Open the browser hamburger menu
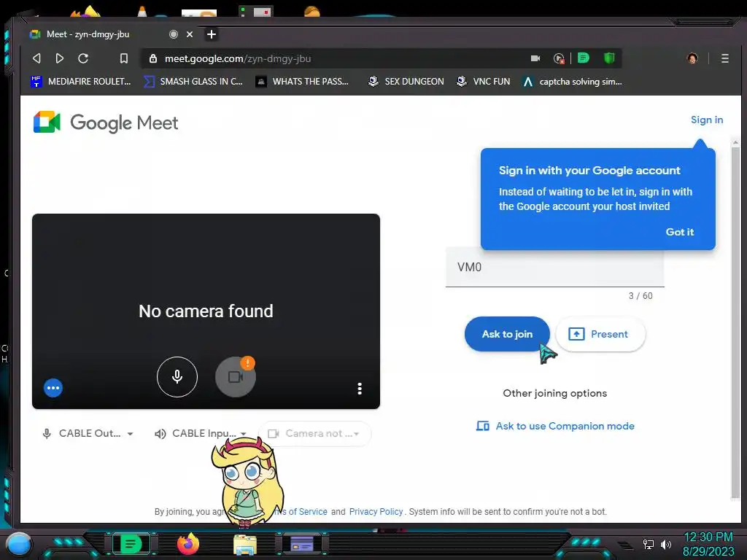Screen dimensions: 747x560 [724, 58]
